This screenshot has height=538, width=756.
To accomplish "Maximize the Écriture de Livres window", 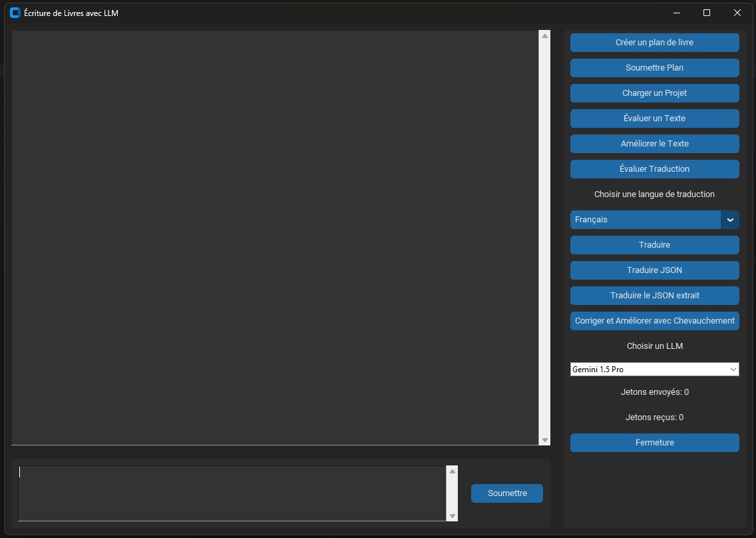I will point(707,13).
